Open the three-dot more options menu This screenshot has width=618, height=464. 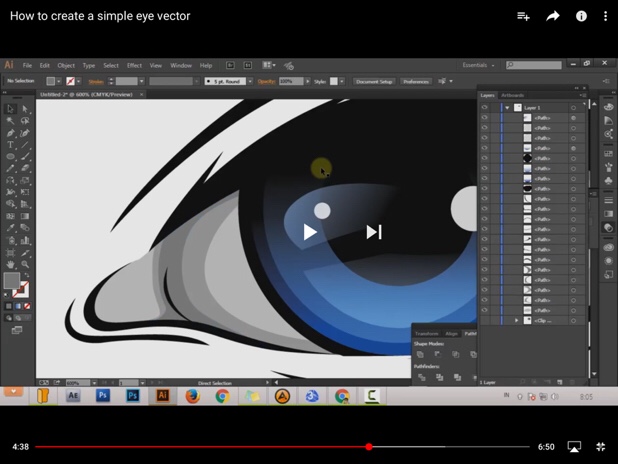605,16
